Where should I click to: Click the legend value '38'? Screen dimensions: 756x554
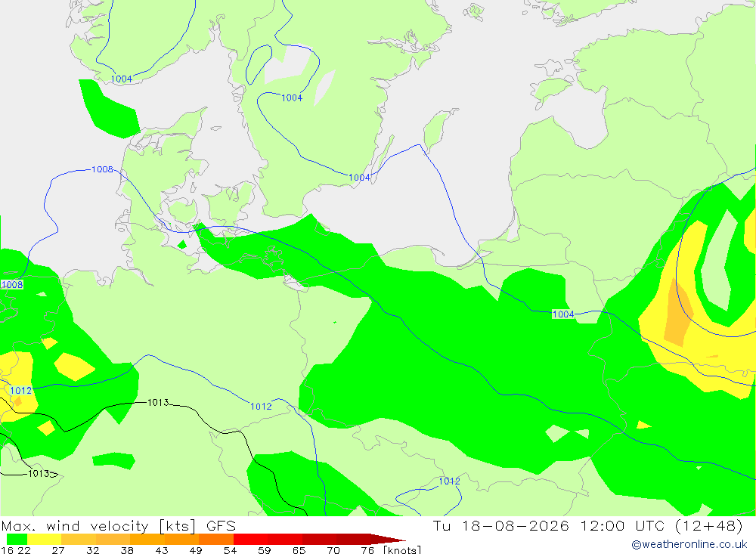127,550
